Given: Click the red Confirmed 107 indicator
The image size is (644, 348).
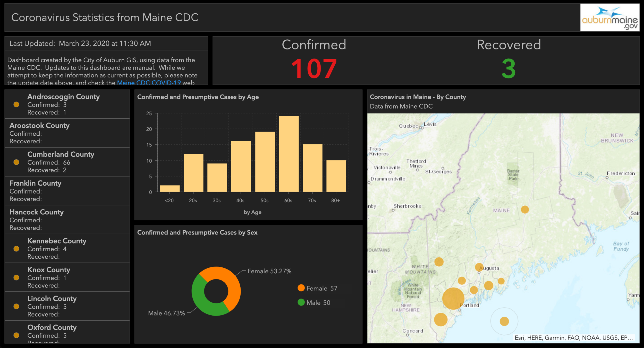Looking at the screenshot, I should (x=314, y=68).
